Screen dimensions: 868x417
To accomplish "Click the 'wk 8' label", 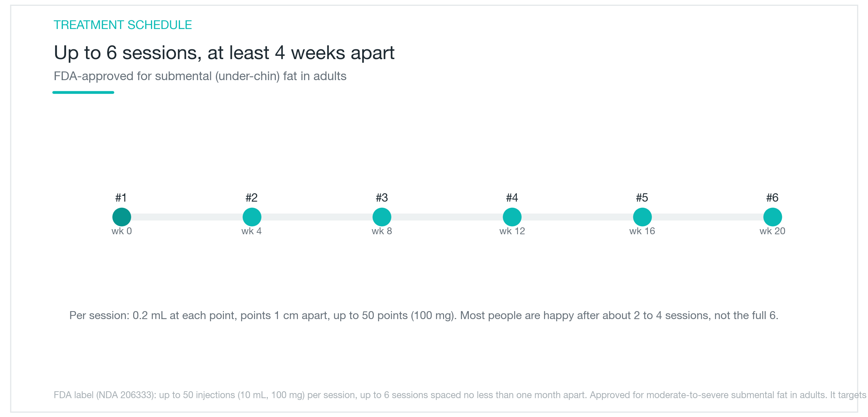I will pos(382,231).
